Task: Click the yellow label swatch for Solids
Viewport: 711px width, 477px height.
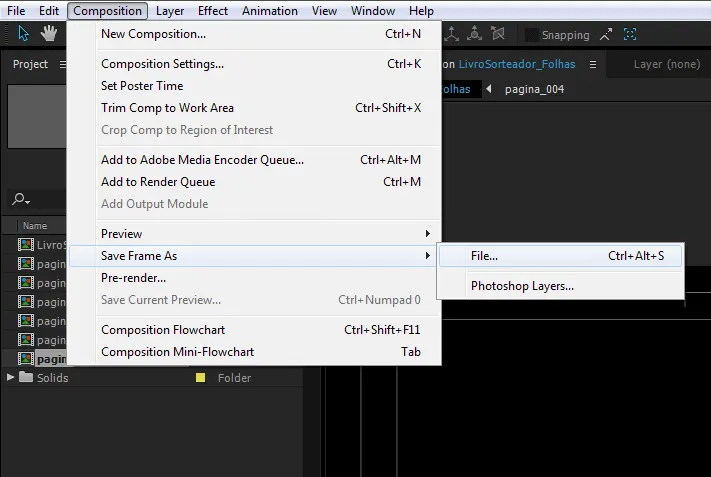Action: (200, 377)
